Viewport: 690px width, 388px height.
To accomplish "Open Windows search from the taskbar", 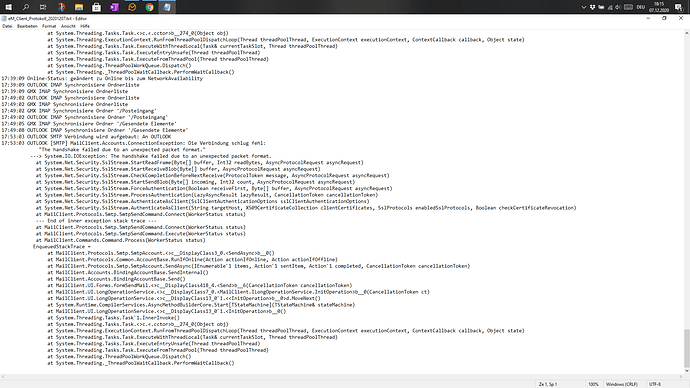I will pyautogui.click(x=26, y=7).
